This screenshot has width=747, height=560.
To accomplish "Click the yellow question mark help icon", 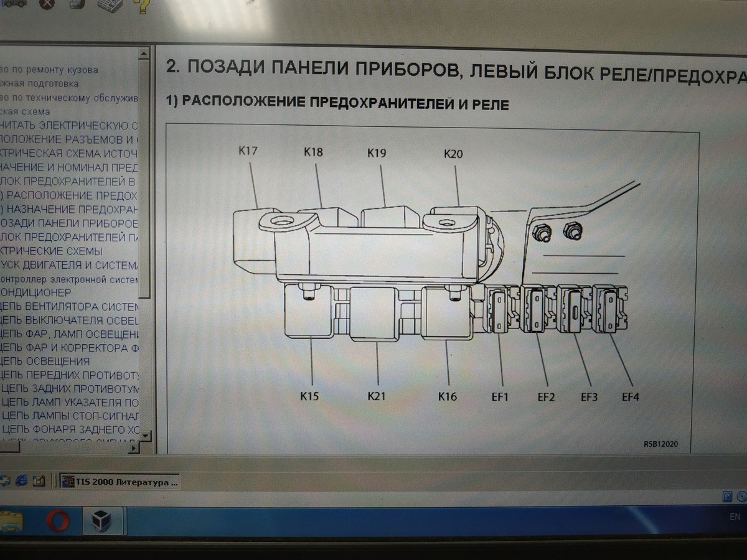I will click(141, 6).
